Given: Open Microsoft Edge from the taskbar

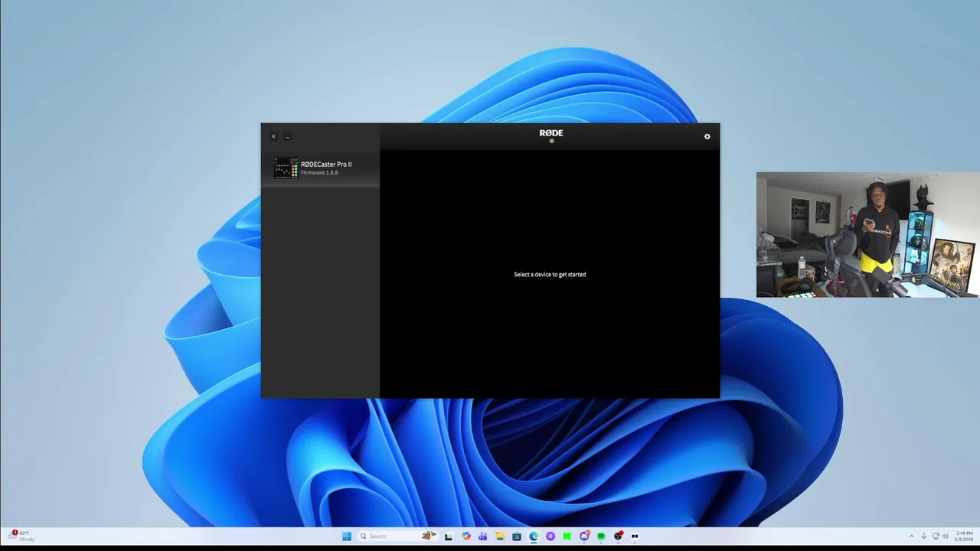Looking at the screenshot, I should [534, 536].
